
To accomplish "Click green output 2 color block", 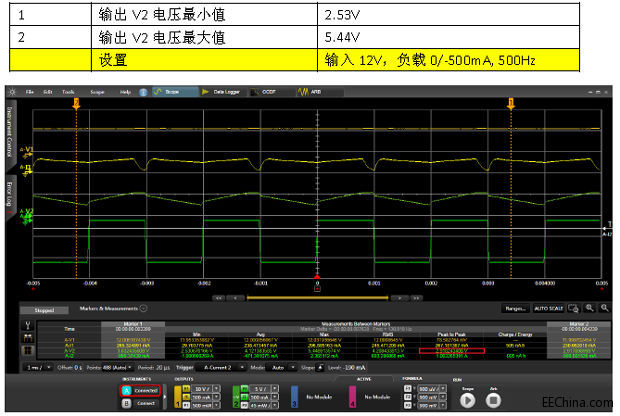I will point(236,397).
